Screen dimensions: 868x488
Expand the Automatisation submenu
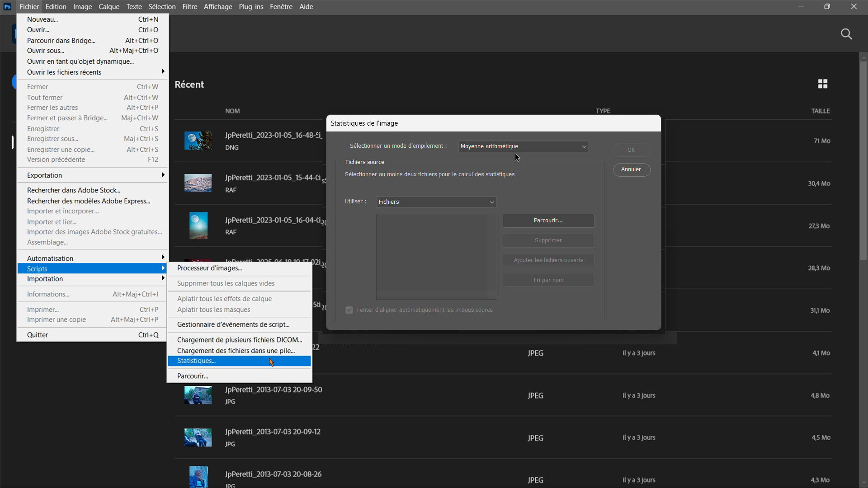click(x=93, y=258)
